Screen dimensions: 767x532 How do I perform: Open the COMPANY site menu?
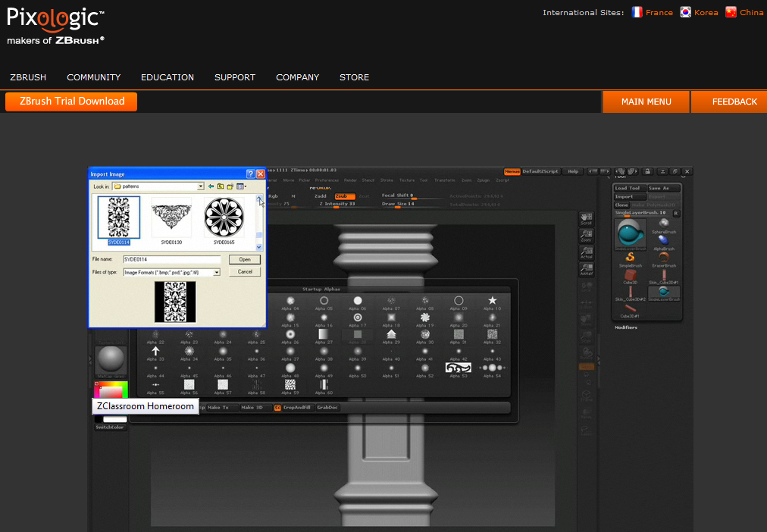click(x=297, y=77)
